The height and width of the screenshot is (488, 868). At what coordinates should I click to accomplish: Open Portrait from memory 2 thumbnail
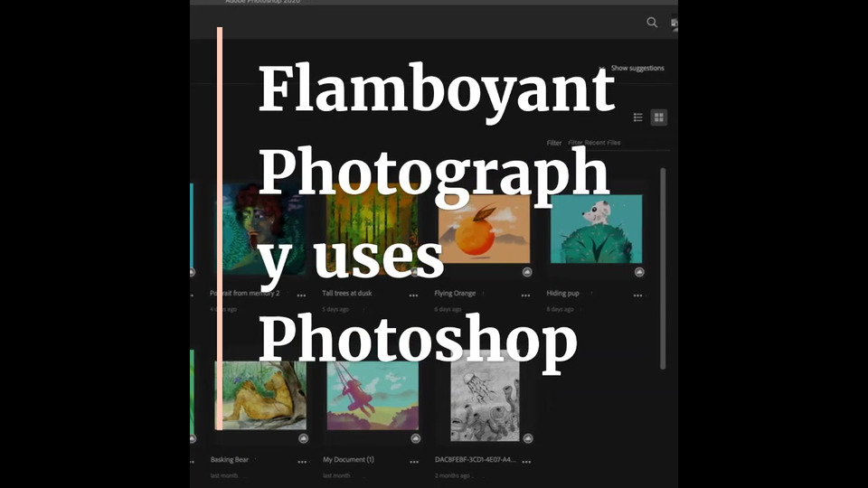260,229
